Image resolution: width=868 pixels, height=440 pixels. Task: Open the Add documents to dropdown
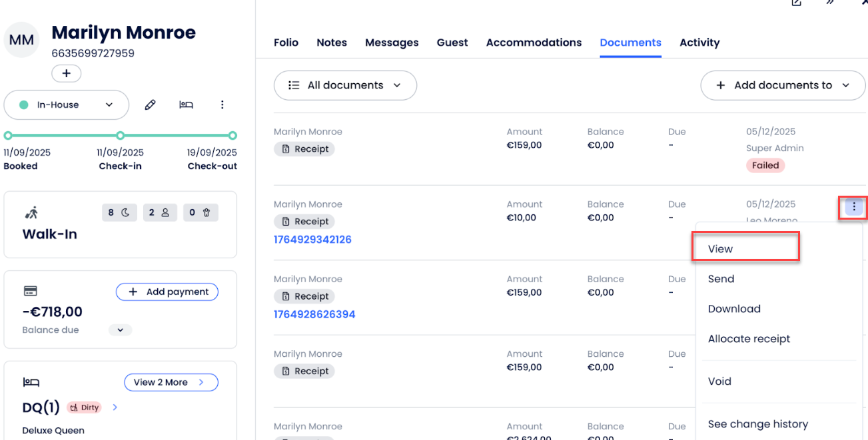[782, 85]
